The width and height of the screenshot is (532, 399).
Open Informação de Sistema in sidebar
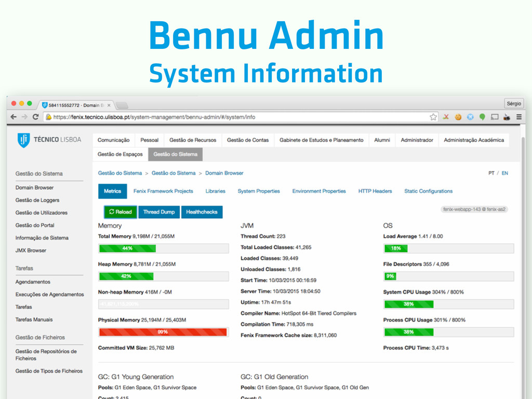pos(42,238)
